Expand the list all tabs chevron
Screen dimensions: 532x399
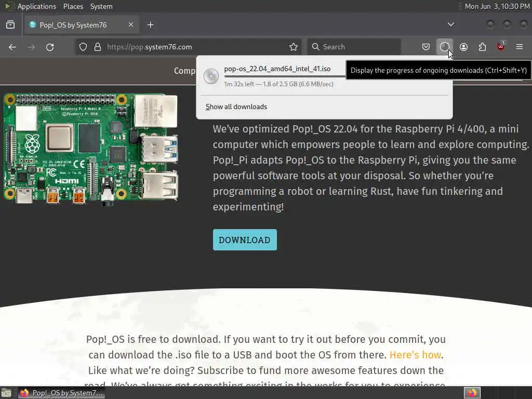[450, 24]
